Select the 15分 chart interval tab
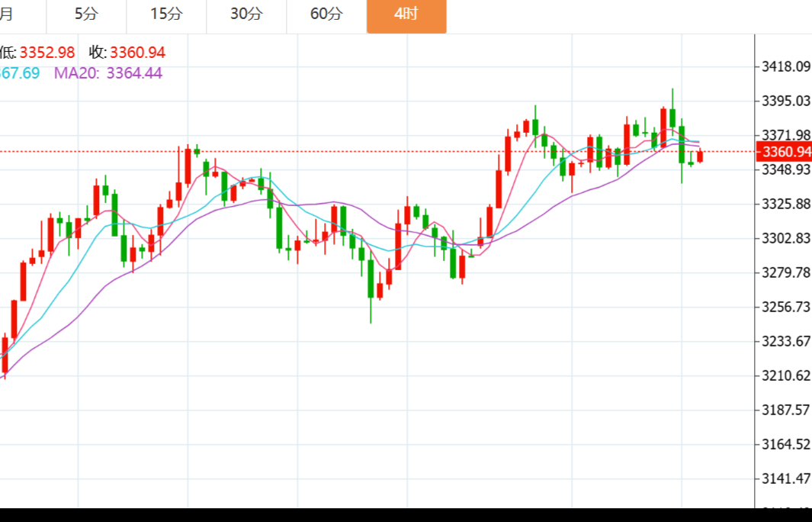Viewport: 812px width, 522px height. pyautogui.click(x=166, y=14)
